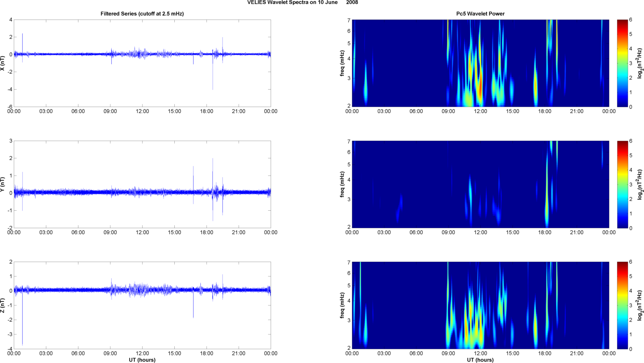The height and width of the screenshot is (363, 644).
Task: Click the '-4' y-axis tick of the Z plot
Action: click(10, 349)
